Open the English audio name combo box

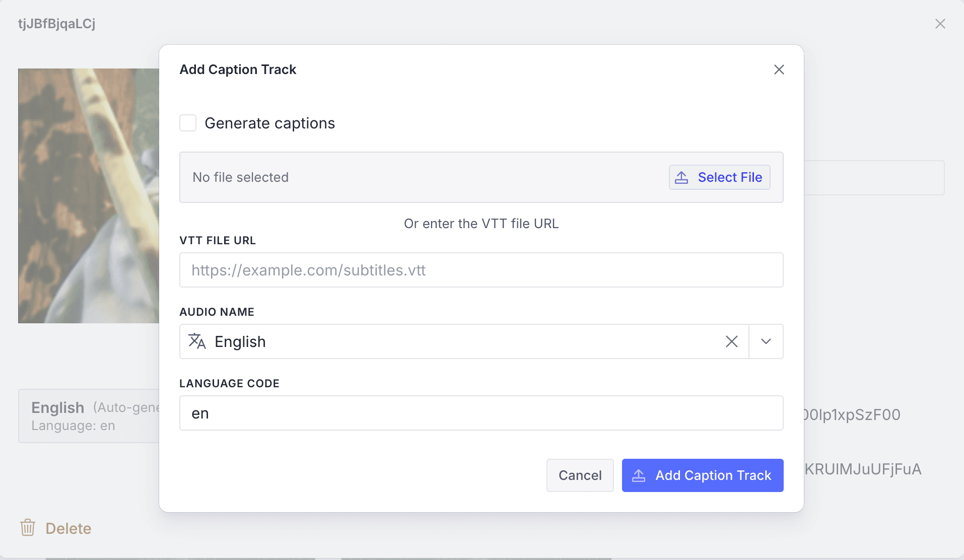[x=453, y=341]
